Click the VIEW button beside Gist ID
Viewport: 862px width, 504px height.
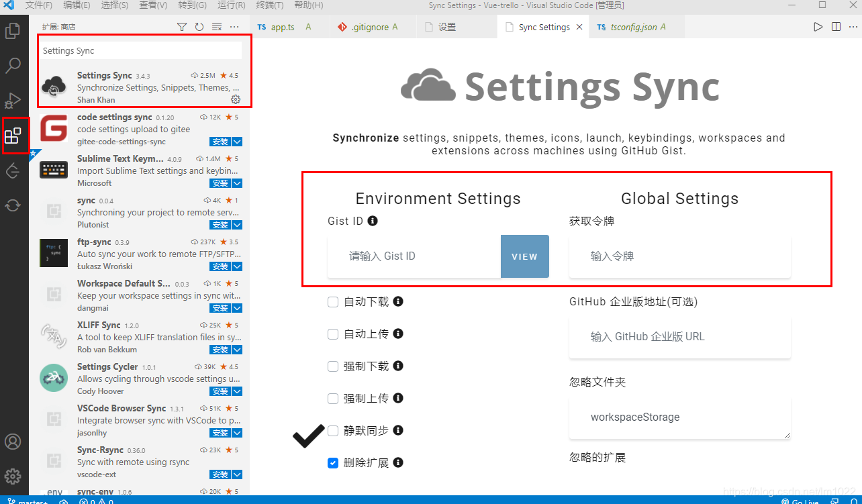(525, 256)
